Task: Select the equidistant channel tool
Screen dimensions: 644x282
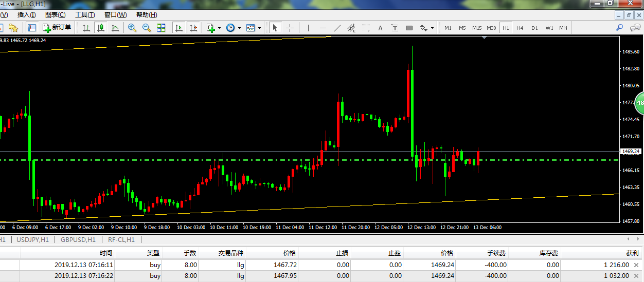Action: pyautogui.click(x=352, y=28)
